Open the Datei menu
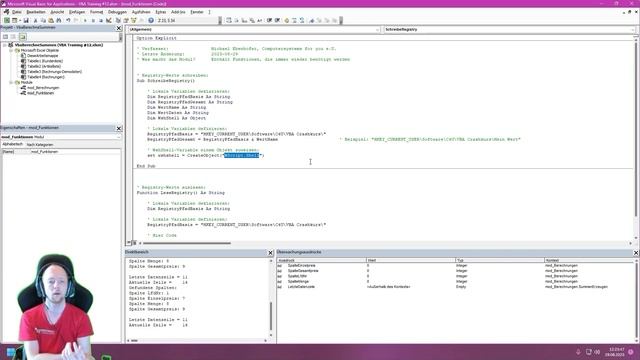This screenshot has height=360, width=640. 16,12
